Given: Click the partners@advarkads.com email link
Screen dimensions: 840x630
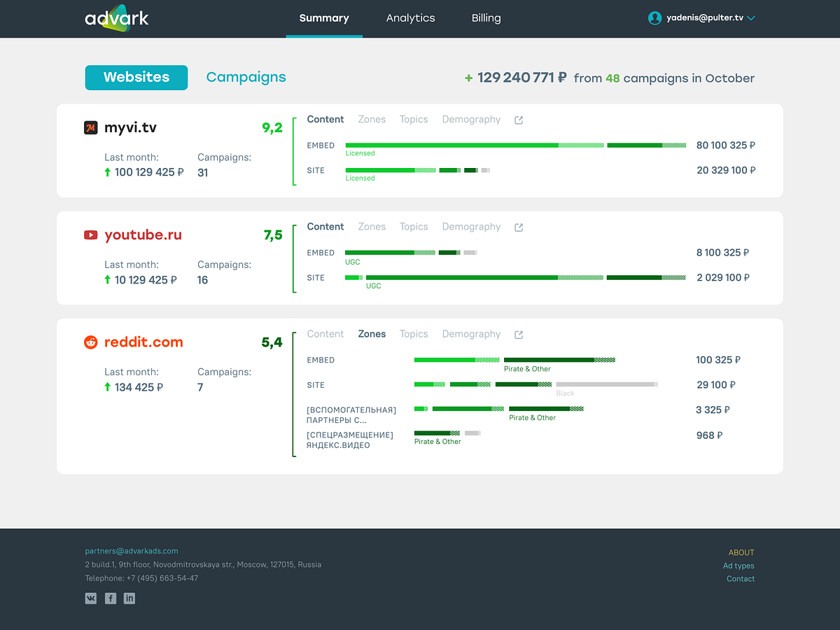Looking at the screenshot, I should click(131, 551).
